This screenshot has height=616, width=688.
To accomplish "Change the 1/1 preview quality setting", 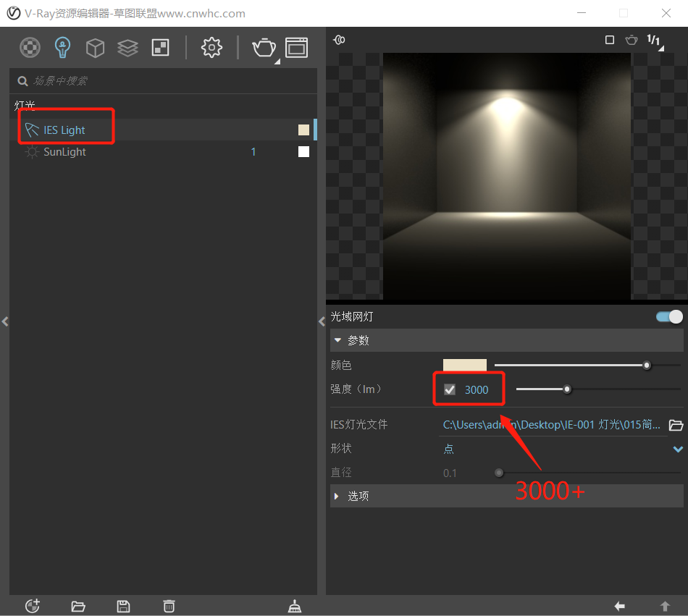I will 655,41.
